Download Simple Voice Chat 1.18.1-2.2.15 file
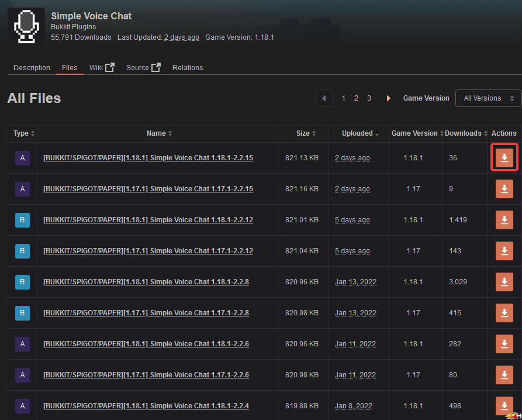Image resolution: width=522 pixels, height=420 pixels. point(504,157)
